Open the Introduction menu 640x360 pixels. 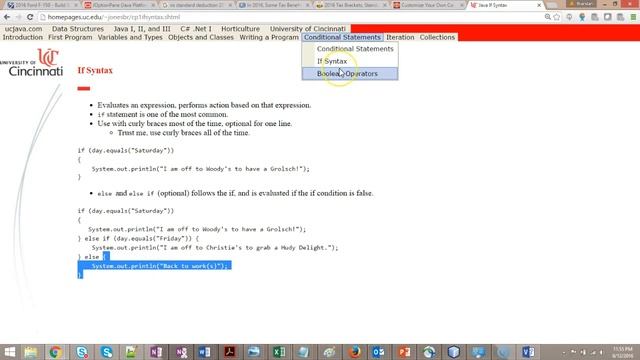click(22, 37)
